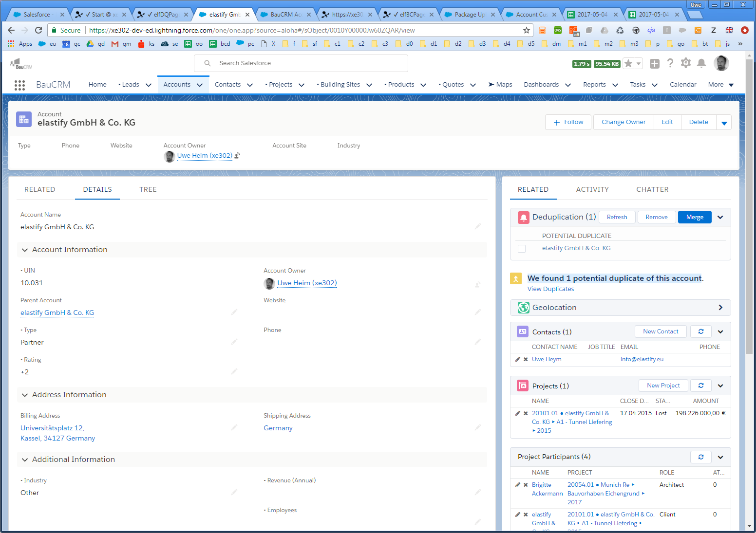Edit project 20101.01 row pencil

518,413
